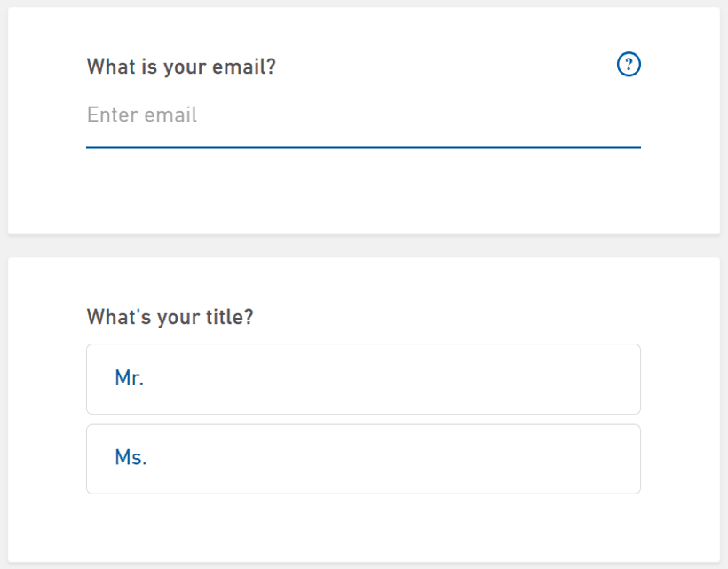Click the 'What is your email?' label
The image size is (728, 569).
[181, 67]
